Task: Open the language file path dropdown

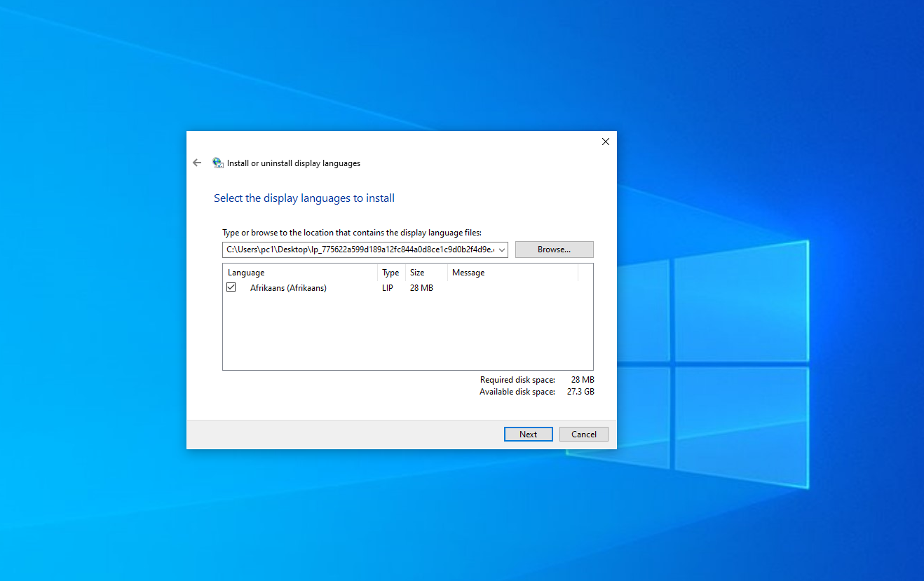Action: coord(502,250)
